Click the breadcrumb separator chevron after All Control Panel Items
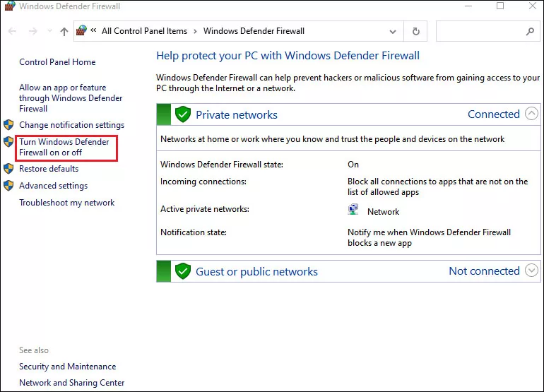Screen dimensions: 544x392 (195, 31)
